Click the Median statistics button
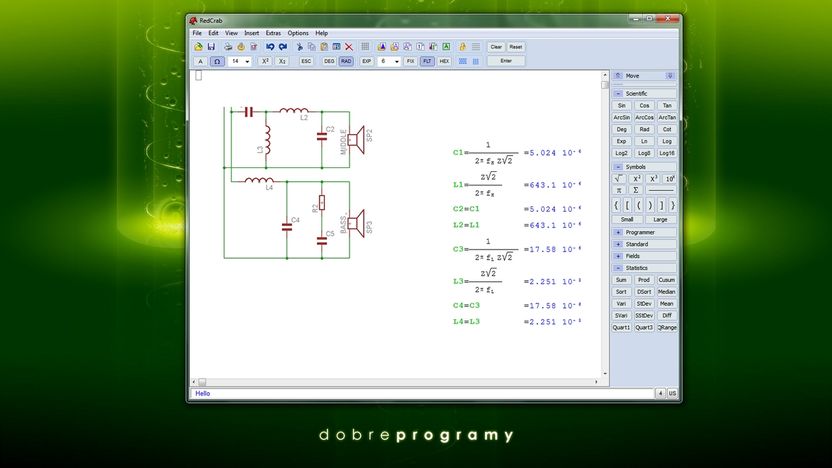This screenshot has width=832, height=468. (x=666, y=292)
